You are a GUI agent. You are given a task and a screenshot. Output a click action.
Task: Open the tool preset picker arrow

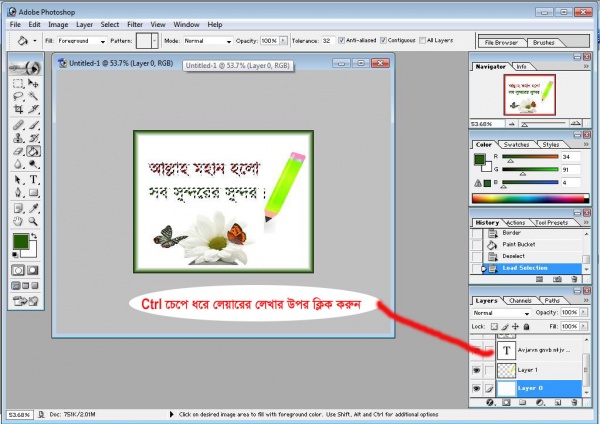35,41
